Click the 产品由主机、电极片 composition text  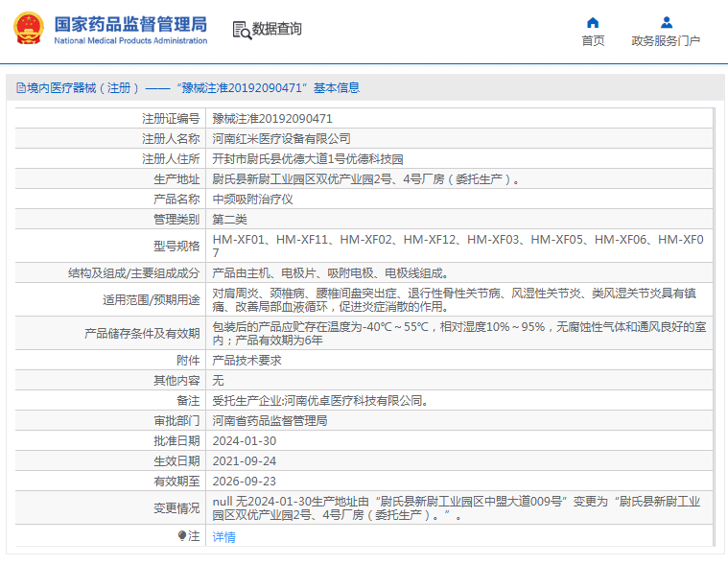point(330,273)
